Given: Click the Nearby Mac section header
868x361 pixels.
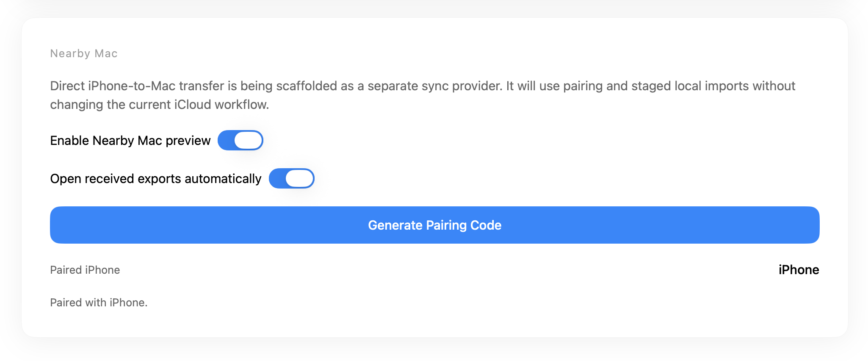Looking at the screenshot, I should pyautogui.click(x=83, y=53).
